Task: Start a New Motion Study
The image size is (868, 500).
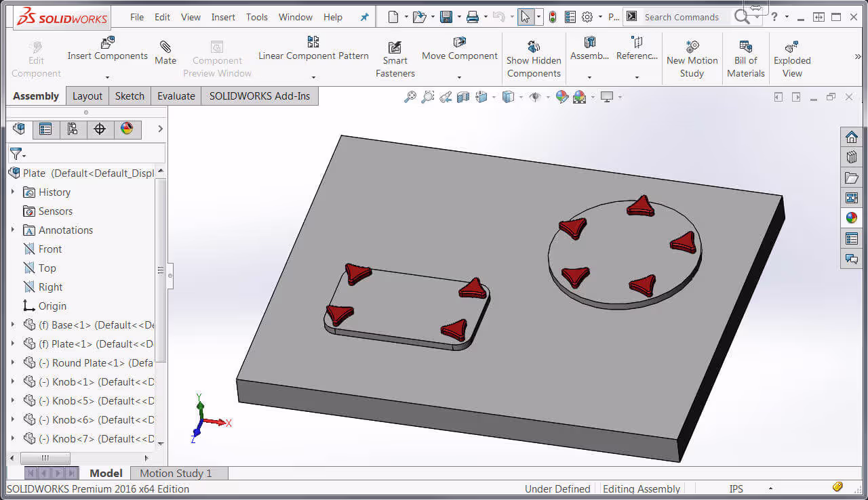Action: (x=692, y=59)
